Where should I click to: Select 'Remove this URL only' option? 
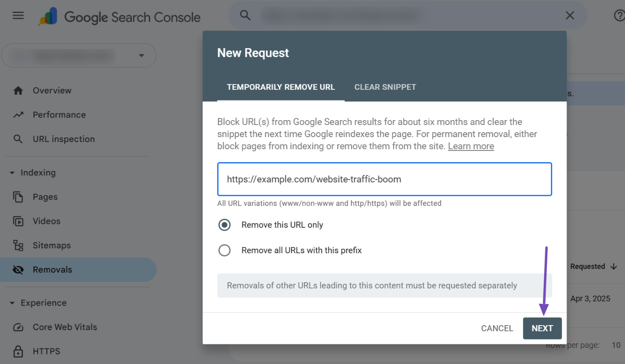click(x=224, y=225)
